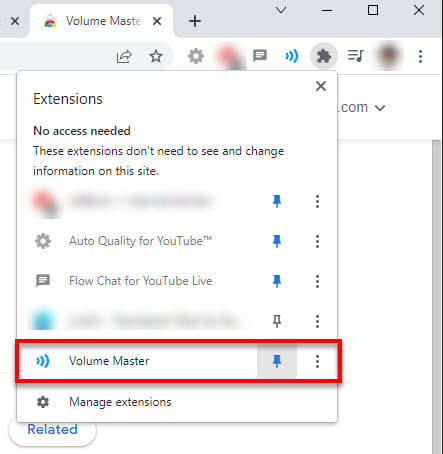Open more options for Flow Chat for YouTube Live
The height and width of the screenshot is (454, 443).
(317, 281)
